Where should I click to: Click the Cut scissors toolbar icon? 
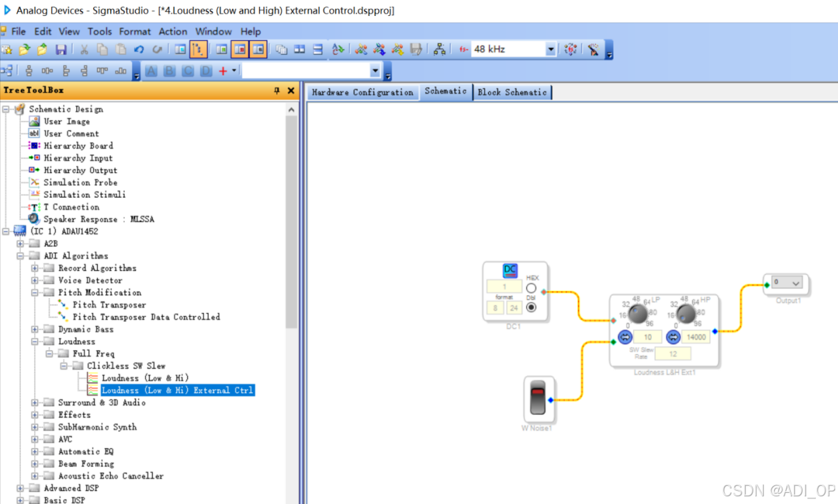pos(84,49)
